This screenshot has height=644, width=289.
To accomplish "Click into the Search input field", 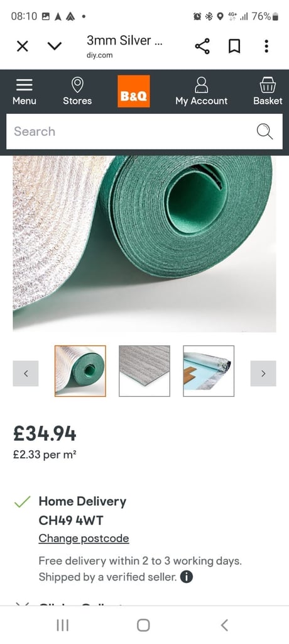I will [131, 131].
